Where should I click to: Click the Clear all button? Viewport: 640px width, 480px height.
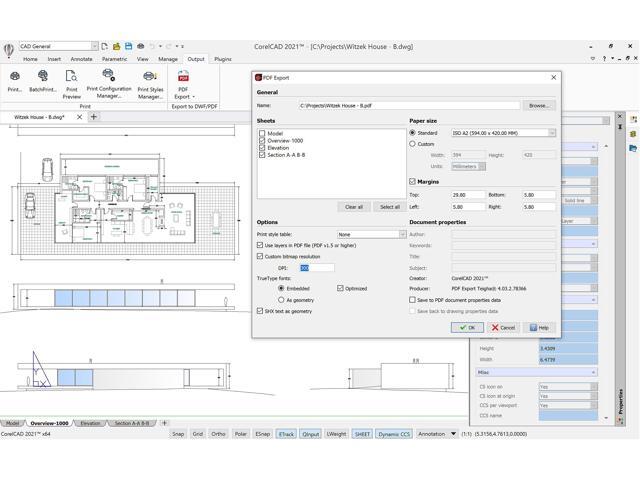[354, 207]
